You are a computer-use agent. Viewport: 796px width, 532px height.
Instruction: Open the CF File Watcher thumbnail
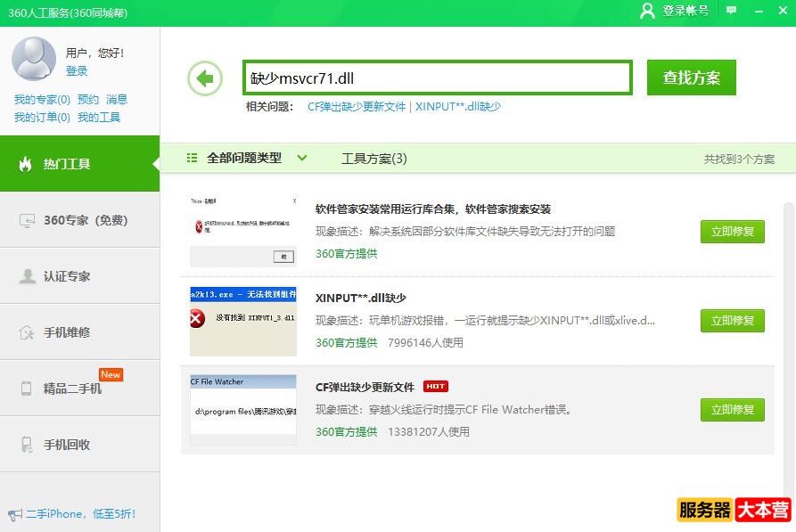(x=243, y=410)
